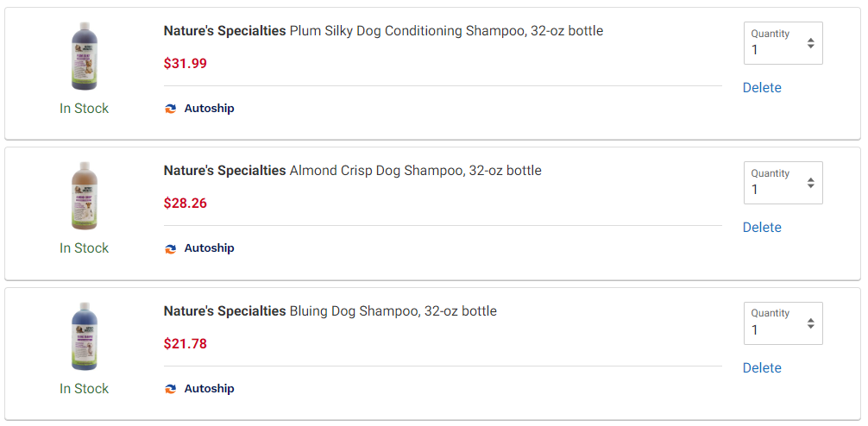The height and width of the screenshot is (426, 868).
Task: Select Autoship label under $21.78 item
Action: click(209, 389)
